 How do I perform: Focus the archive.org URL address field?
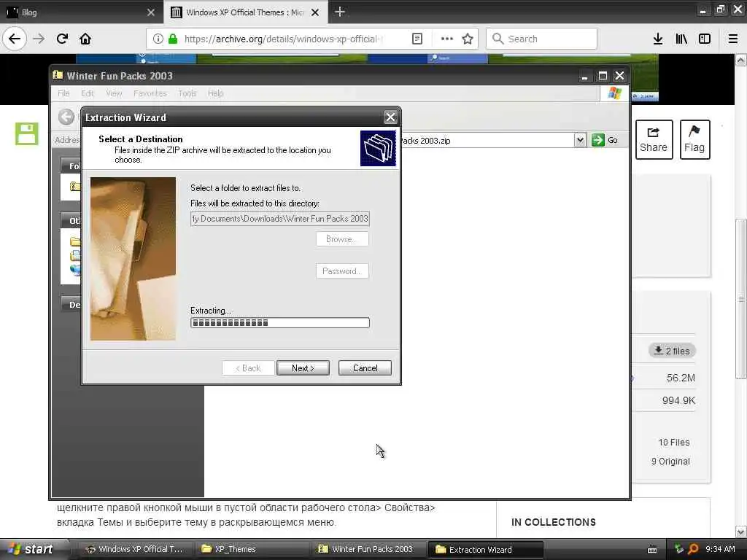click(x=283, y=39)
